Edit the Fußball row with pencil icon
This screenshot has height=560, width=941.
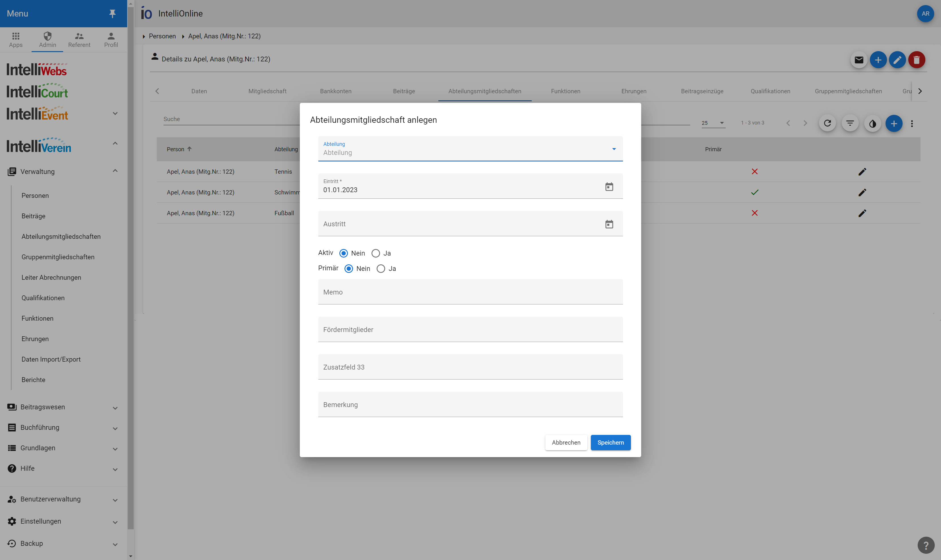tap(862, 213)
